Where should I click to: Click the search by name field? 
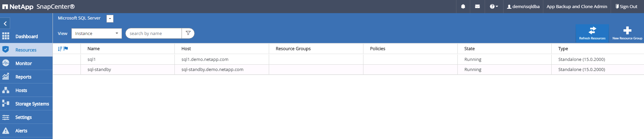tap(154, 33)
